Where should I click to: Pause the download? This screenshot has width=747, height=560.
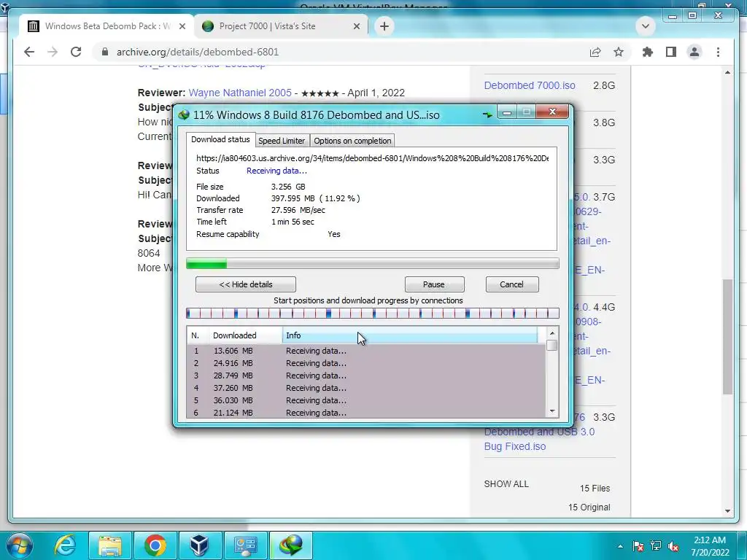tap(434, 284)
